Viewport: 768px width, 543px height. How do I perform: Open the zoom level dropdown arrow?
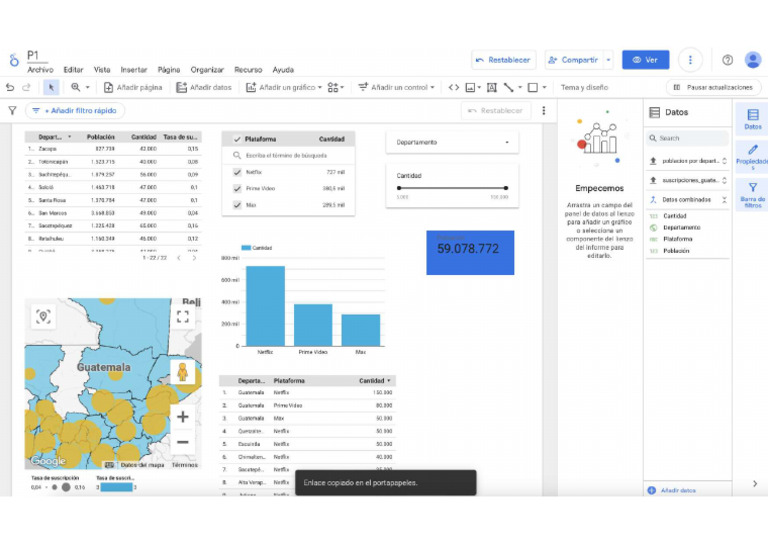click(88, 87)
